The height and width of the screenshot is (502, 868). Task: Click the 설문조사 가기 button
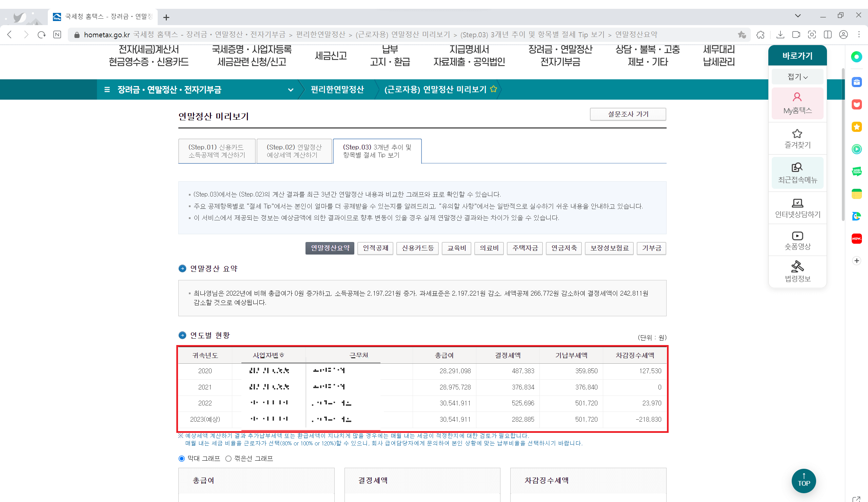(x=628, y=114)
